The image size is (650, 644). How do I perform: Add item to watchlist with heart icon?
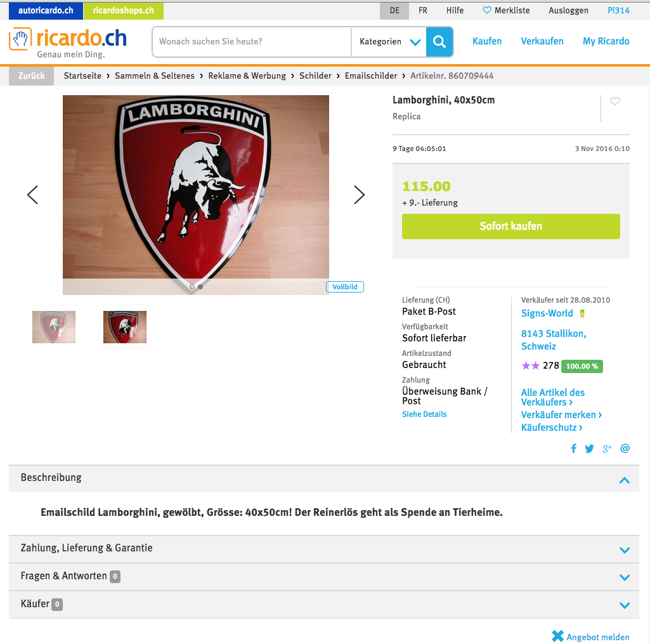pyautogui.click(x=615, y=101)
